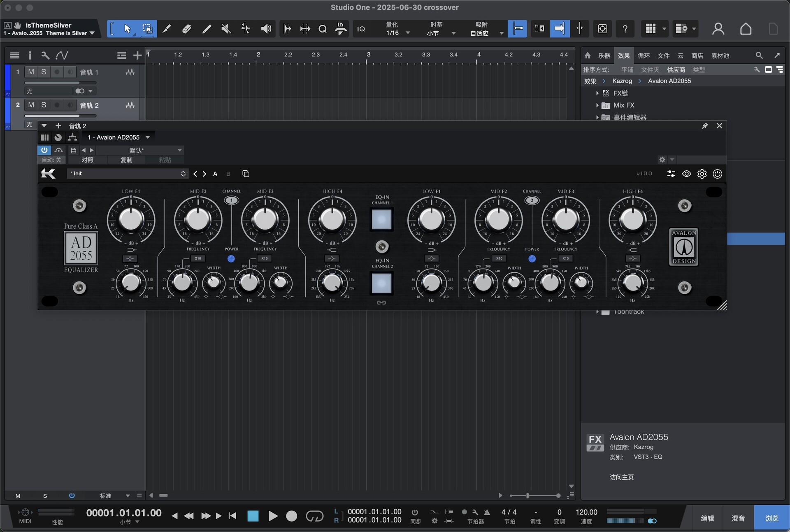Click the Kazrog K logo
The height and width of the screenshot is (532, 790).
click(48, 174)
